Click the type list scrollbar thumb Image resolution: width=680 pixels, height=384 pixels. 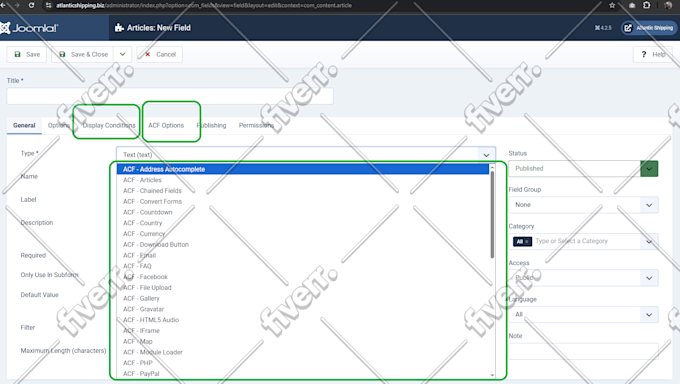(x=492, y=214)
